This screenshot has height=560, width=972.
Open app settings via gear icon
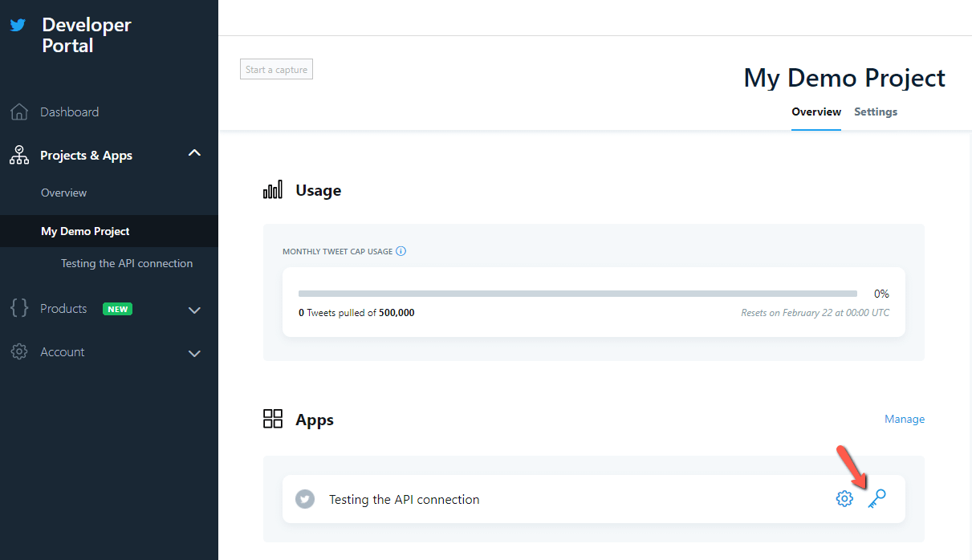844,499
